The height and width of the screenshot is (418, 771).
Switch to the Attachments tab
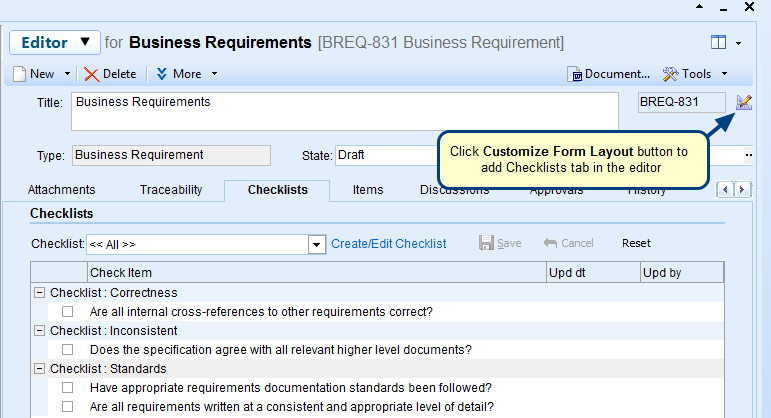coord(62,190)
